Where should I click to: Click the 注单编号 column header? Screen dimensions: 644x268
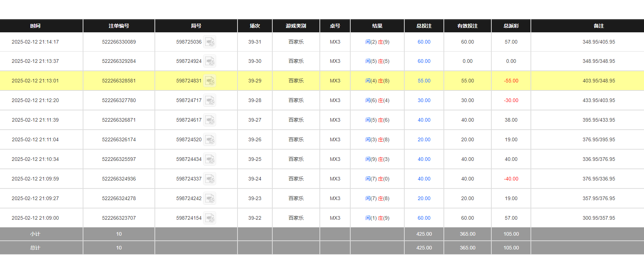(119, 26)
